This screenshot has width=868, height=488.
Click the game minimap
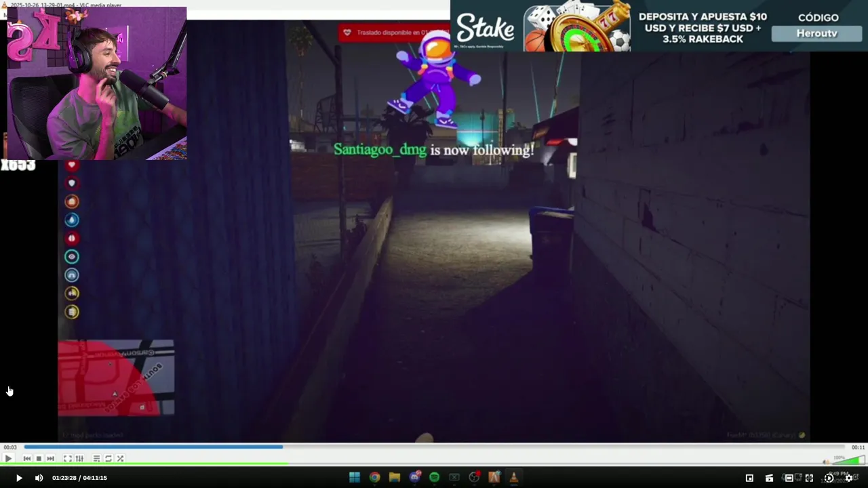(x=116, y=378)
